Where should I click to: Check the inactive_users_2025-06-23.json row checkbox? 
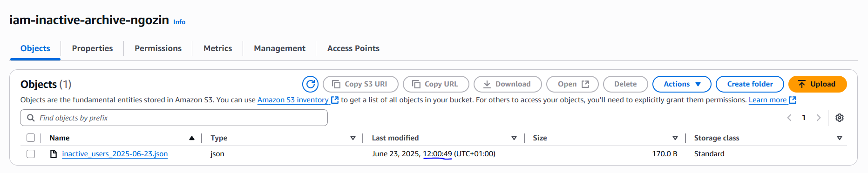(x=31, y=154)
